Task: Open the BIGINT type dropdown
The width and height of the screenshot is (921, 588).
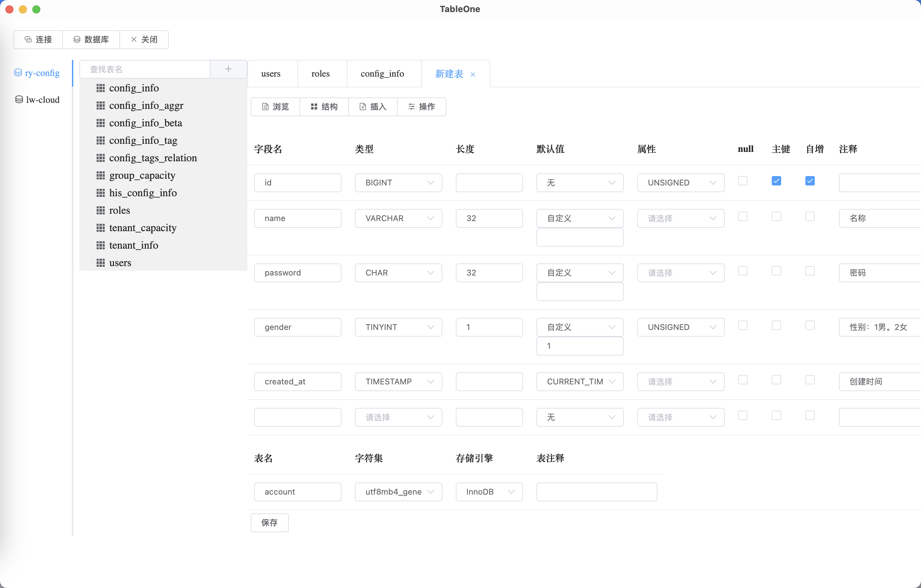Action: [x=398, y=183]
